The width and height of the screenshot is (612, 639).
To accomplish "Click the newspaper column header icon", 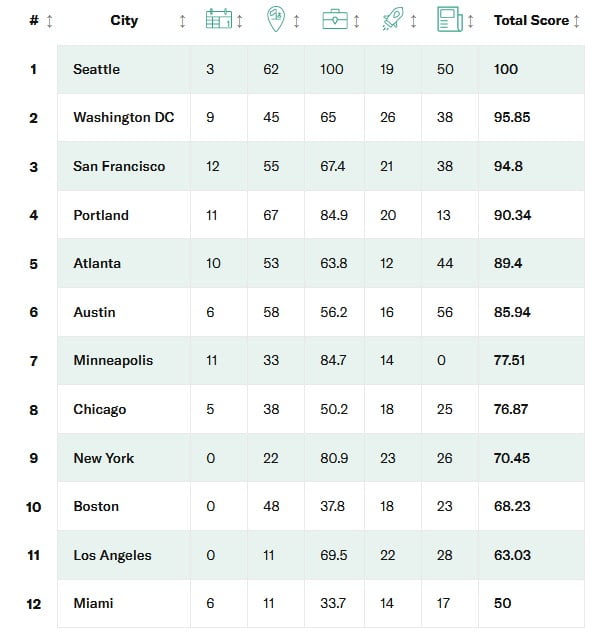I will coord(449,20).
